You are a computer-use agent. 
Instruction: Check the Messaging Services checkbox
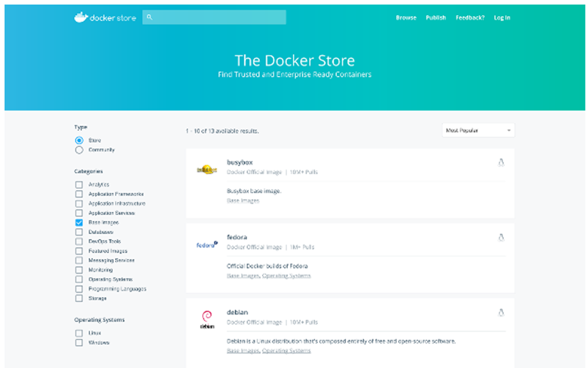coord(79,260)
